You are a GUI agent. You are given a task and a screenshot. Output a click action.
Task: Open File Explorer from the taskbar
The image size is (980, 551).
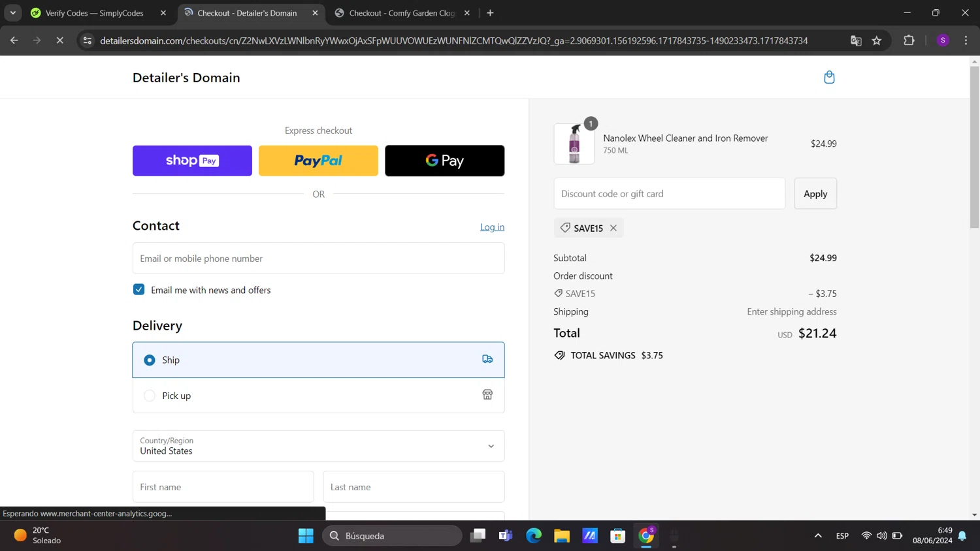coord(562,536)
